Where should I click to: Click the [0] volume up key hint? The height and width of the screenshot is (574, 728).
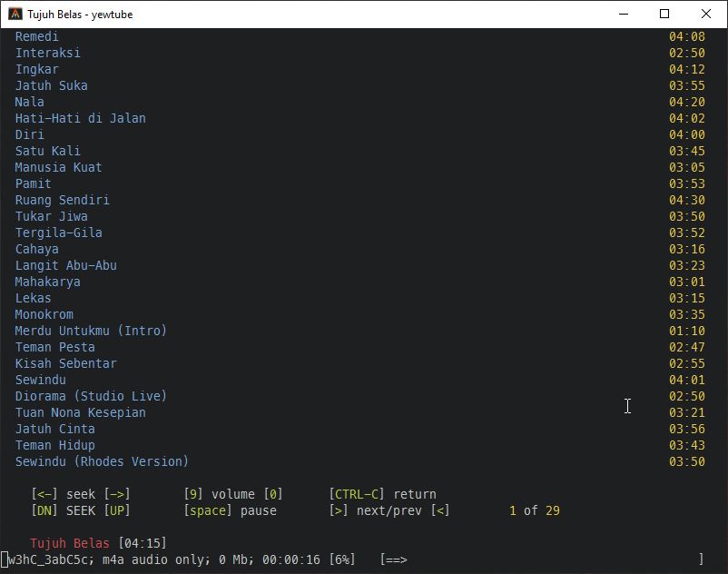[273, 494]
